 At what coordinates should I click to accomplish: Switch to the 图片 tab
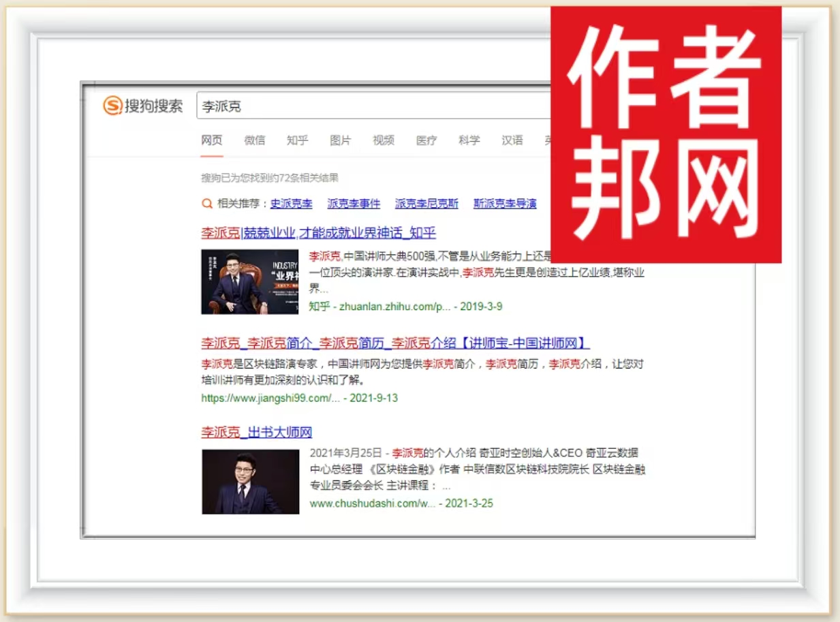(340, 140)
